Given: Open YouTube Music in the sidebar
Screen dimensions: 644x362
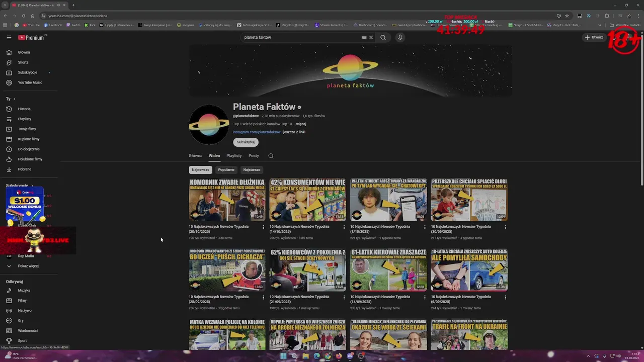Looking at the screenshot, I should 30,82.
